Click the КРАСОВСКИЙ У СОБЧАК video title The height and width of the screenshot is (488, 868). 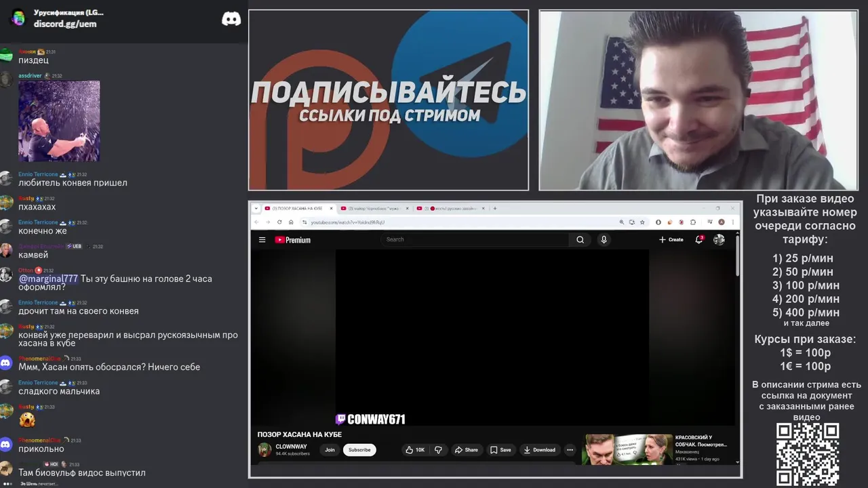701,441
